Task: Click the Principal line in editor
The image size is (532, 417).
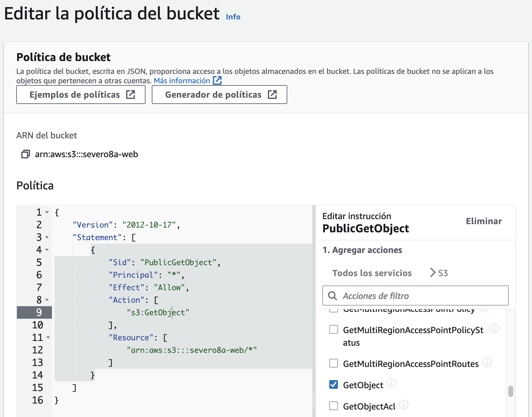Action: [146, 275]
